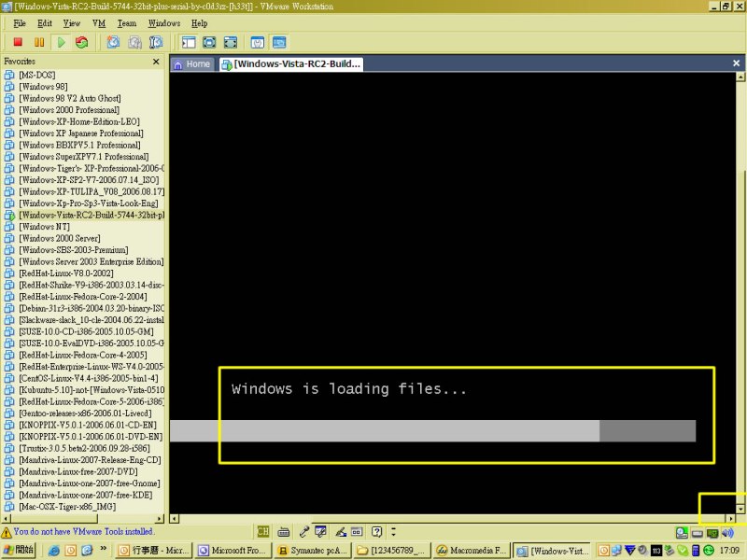Open the snapshot manager toolbar icon
This screenshot has height=560, width=747.
coord(156,42)
